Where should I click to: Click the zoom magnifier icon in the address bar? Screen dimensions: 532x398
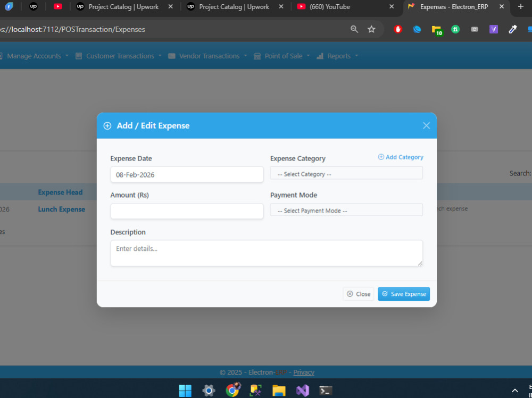[x=354, y=29]
